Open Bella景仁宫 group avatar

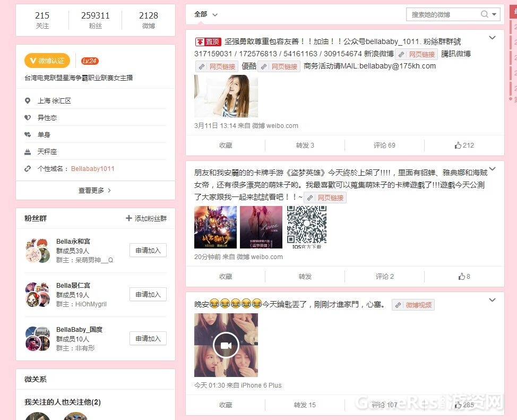tap(38, 295)
